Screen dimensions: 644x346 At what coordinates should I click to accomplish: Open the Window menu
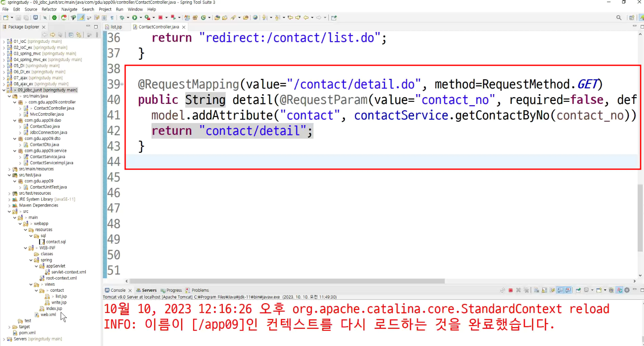coord(135,9)
